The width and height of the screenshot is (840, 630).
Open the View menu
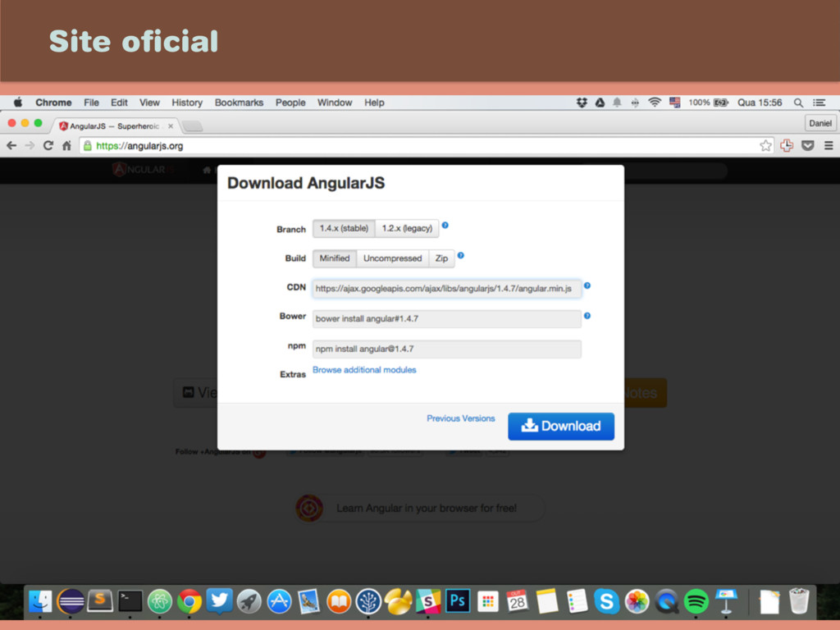tap(149, 103)
